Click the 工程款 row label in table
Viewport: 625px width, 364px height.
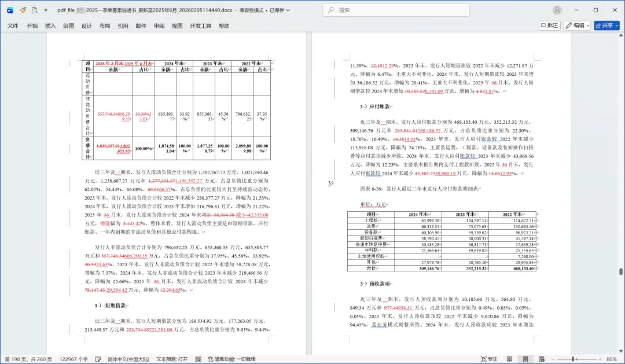[371, 220]
